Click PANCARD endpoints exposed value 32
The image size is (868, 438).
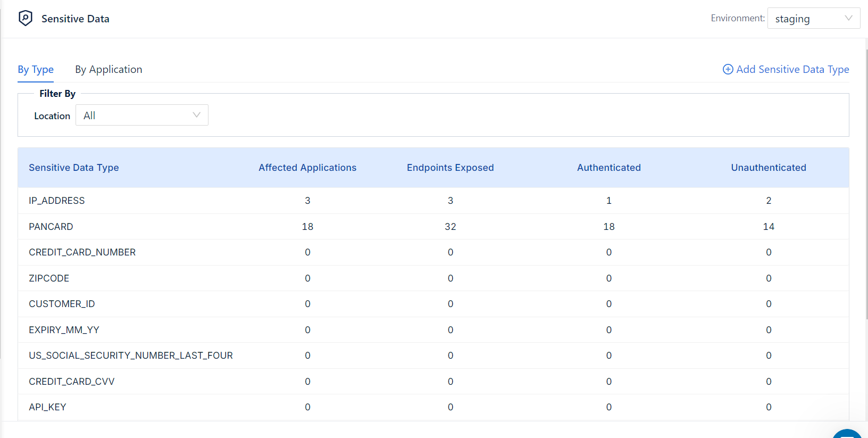(x=450, y=227)
